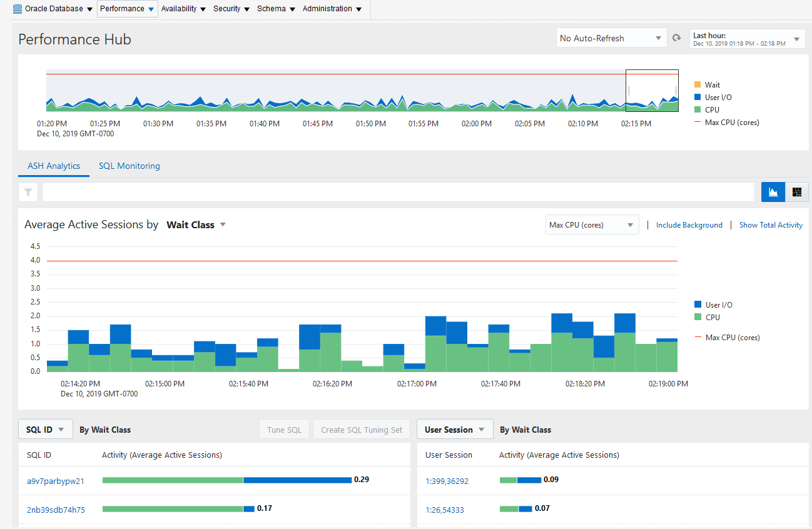Click the refresh icon next to Auto-Refresh
This screenshot has width=812, height=529.
(x=676, y=38)
